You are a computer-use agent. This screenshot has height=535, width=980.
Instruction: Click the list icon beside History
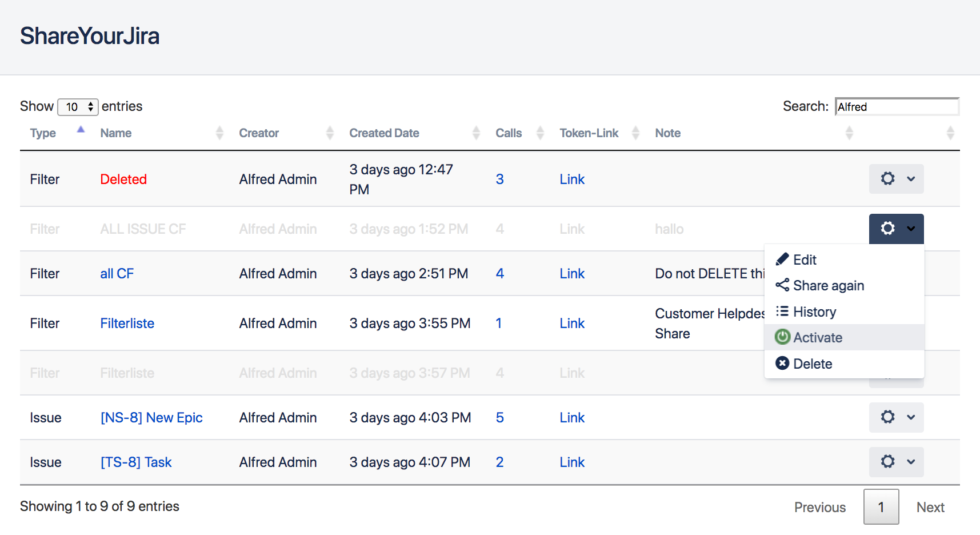[782, 312]
